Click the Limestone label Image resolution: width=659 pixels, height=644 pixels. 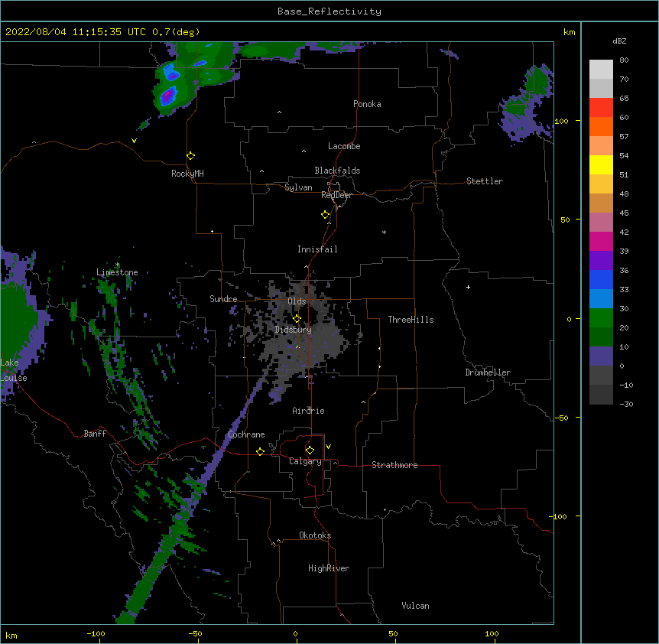pyautogui.click(x=117, y=272)
